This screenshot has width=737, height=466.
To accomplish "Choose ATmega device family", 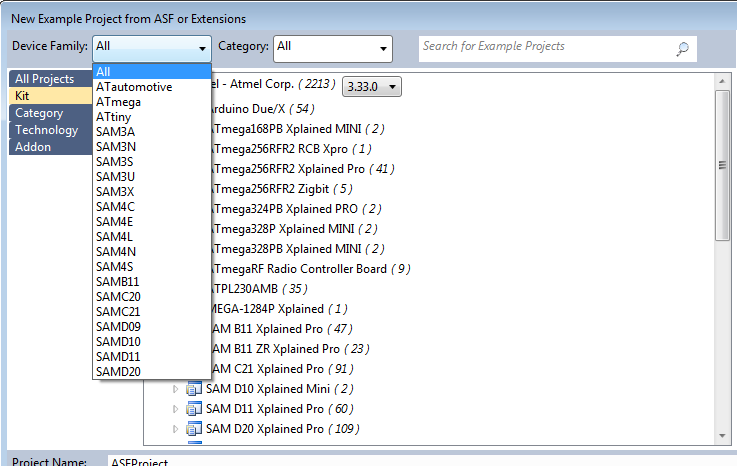I will [x=152, y=102].
